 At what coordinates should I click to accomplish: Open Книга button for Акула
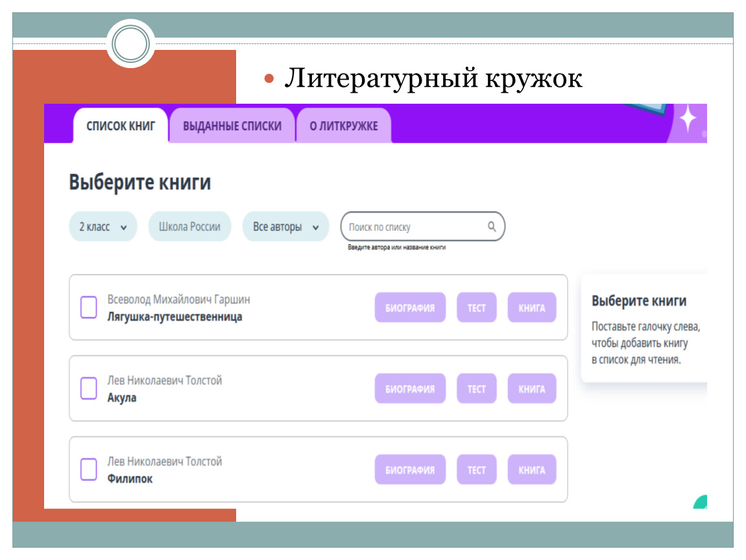click(531, 388)
